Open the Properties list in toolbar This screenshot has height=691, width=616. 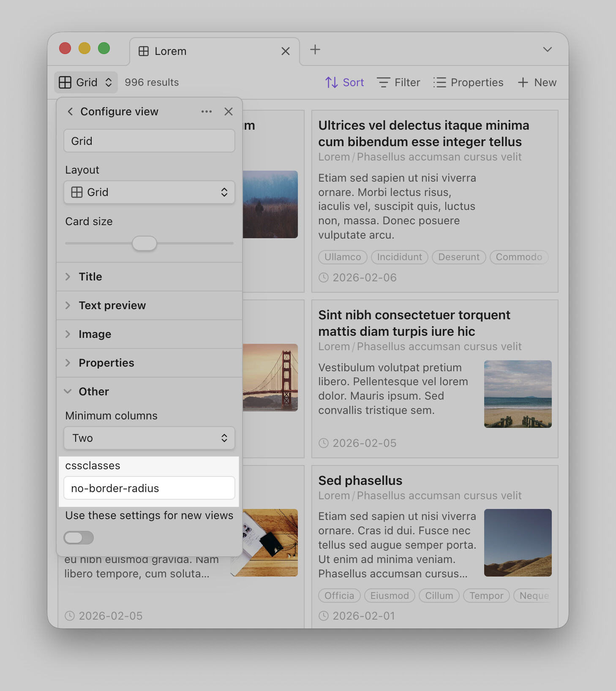[x=468, y=82]
